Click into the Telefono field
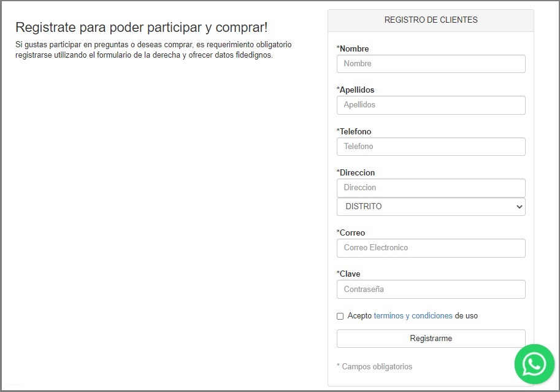 point(431,147)
